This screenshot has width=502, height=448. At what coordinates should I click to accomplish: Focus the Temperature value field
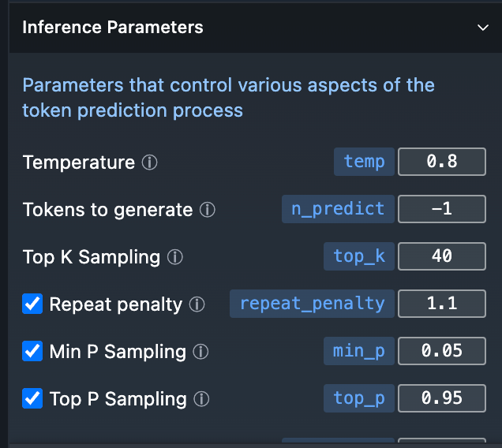click(441, 162)
